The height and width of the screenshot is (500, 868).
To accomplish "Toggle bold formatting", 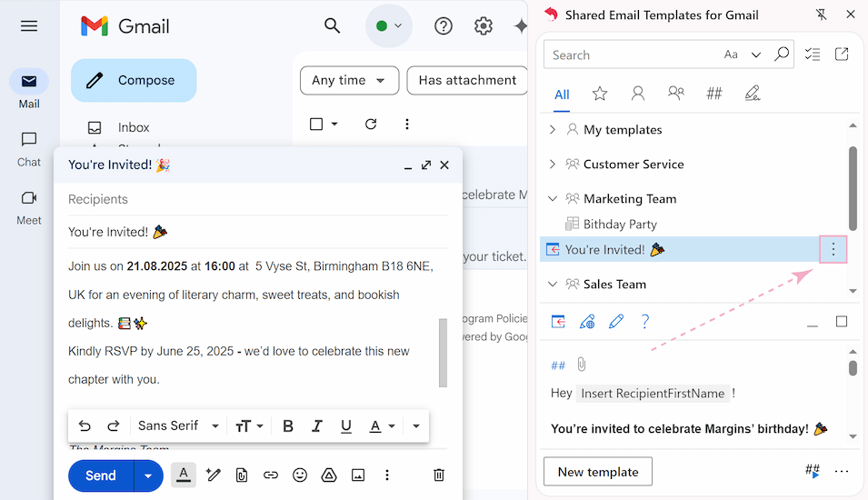I will pos(288,425).
